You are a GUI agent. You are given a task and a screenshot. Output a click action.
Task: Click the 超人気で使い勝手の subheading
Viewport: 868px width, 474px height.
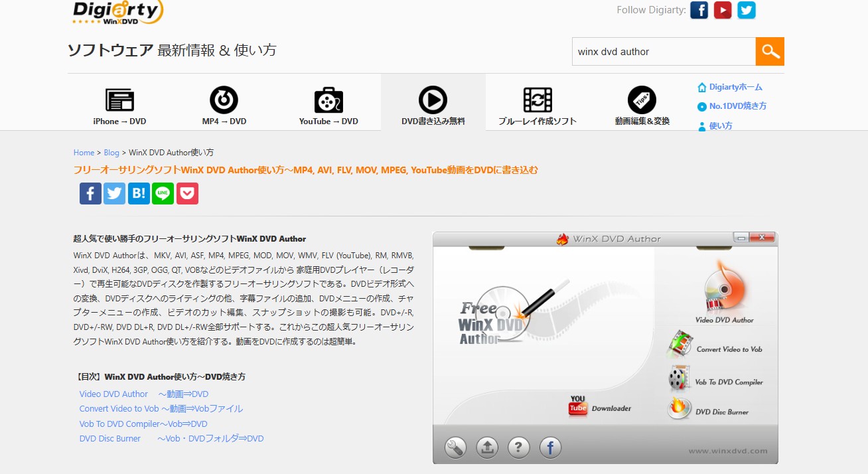pos(190,239)
